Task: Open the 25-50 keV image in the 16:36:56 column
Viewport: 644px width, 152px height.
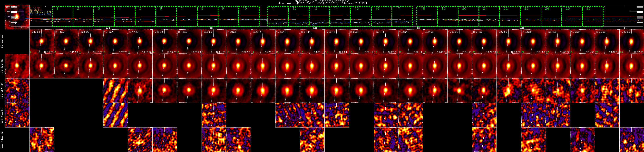Action: coord(607,115)
